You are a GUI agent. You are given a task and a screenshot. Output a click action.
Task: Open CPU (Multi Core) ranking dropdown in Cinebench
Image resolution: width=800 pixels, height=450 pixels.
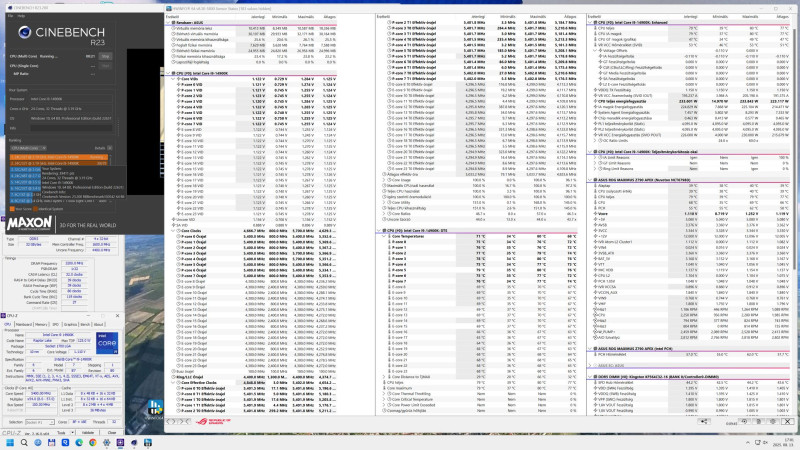[x=28, y=148]
